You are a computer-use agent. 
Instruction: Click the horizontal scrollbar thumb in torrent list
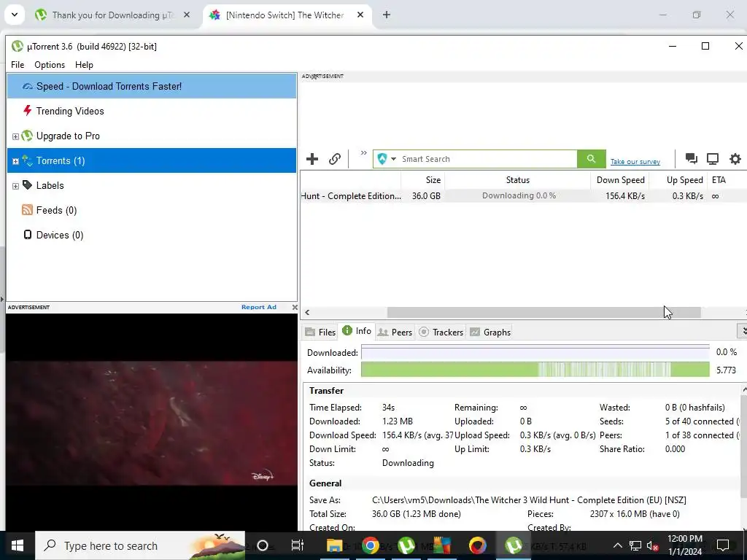coord(543,312)
